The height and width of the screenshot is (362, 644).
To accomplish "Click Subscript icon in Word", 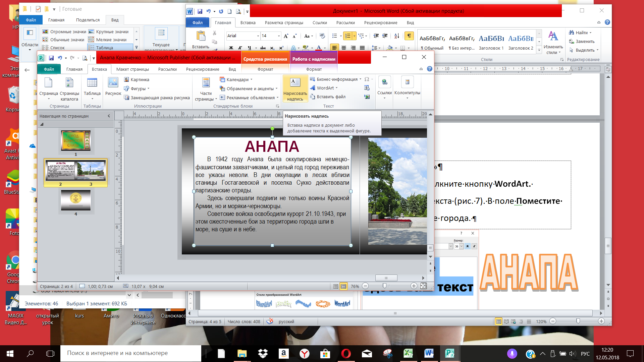I will pos(272,48).
